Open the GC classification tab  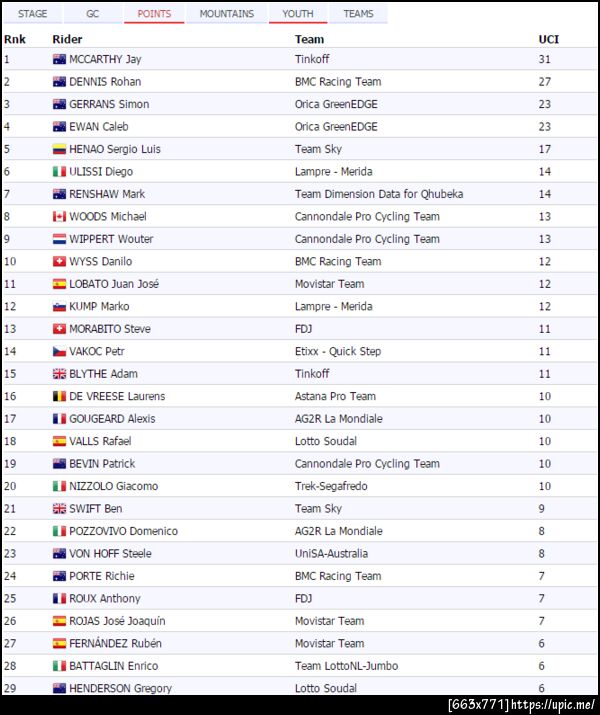point(92,14)
